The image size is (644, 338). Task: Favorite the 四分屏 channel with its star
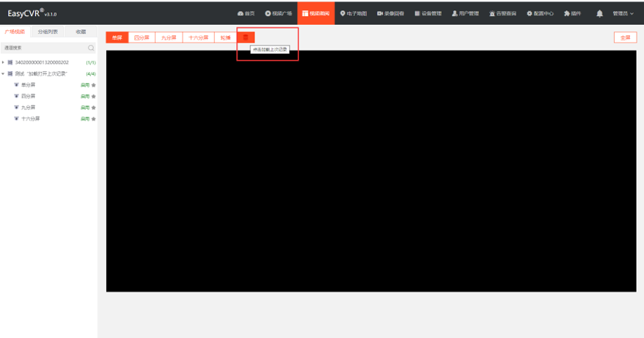click(x=94, y=96)
